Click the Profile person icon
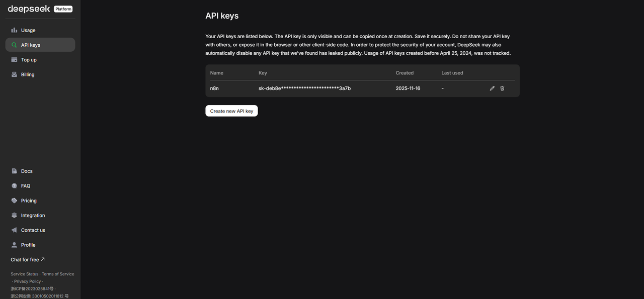644x299 pixels. point(14,245)
